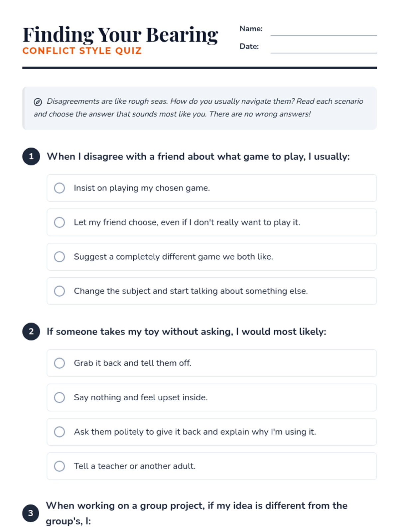Pick 'Tell a teacher or another adult'
The image size is (399, 532).
pyautogui.click(x=60, y=466)
